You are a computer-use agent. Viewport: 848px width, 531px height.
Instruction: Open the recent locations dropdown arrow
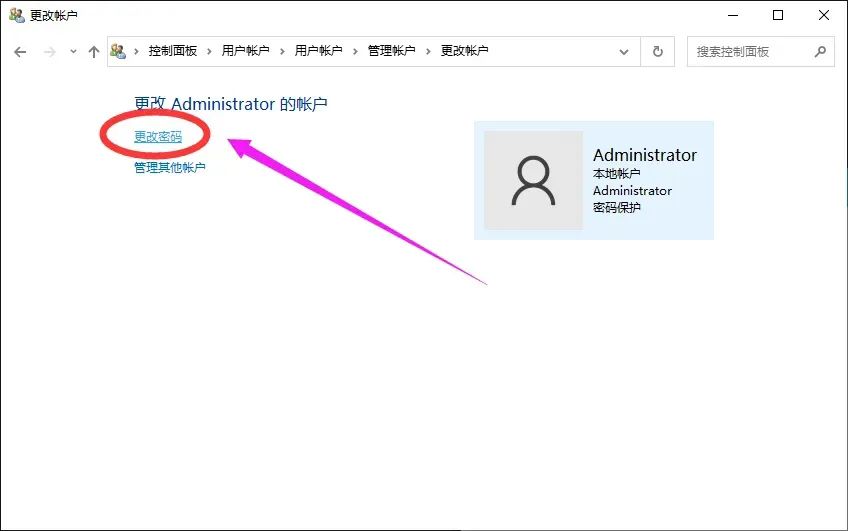pyautogui.click(x=73, y=52)
